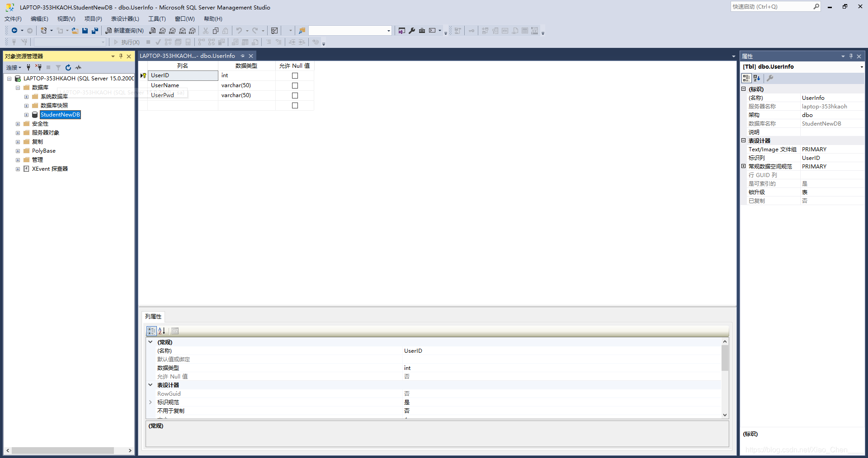Click the Toolbox briefcase icon

click(422, 31)
